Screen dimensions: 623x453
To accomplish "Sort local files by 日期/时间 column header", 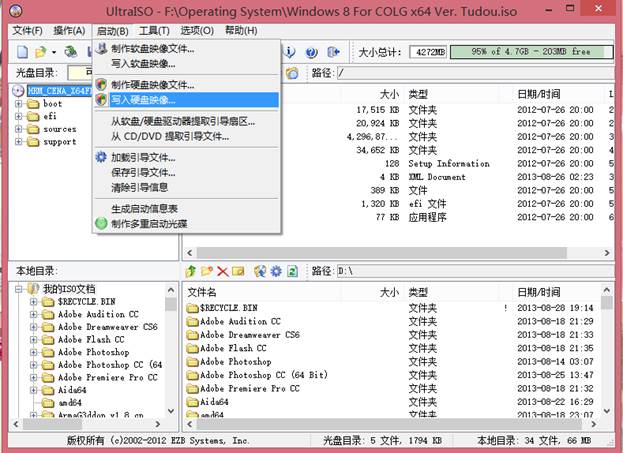I will 538,293.
